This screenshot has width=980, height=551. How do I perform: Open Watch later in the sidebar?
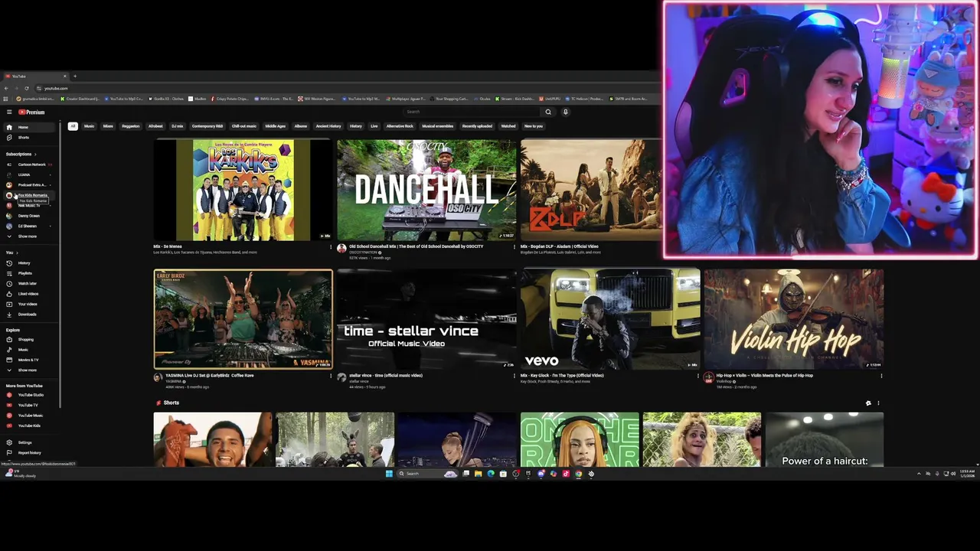coord(27,284)
